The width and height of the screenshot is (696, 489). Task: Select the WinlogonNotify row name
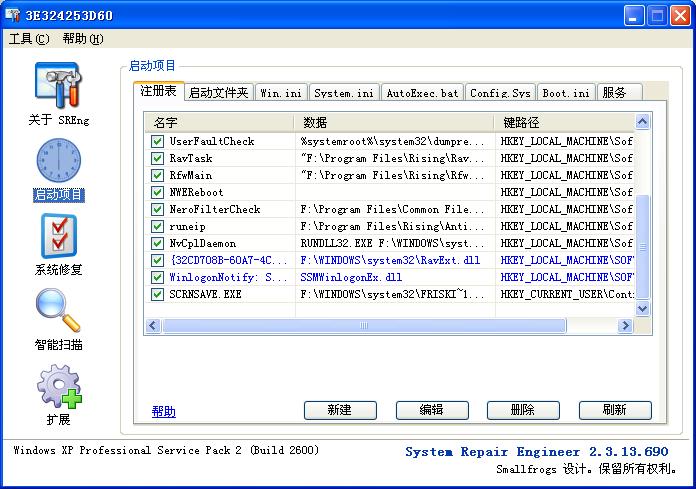tap(228, 277)
